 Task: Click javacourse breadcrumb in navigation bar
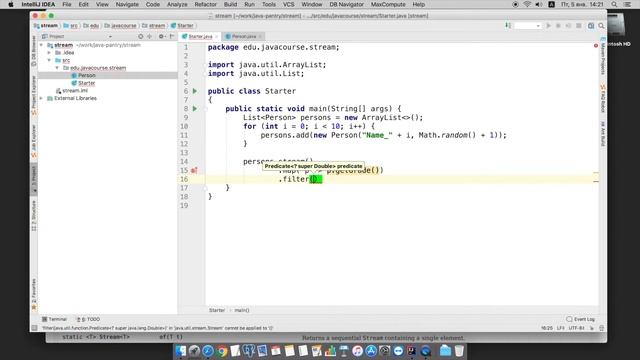tap(121, 26)
